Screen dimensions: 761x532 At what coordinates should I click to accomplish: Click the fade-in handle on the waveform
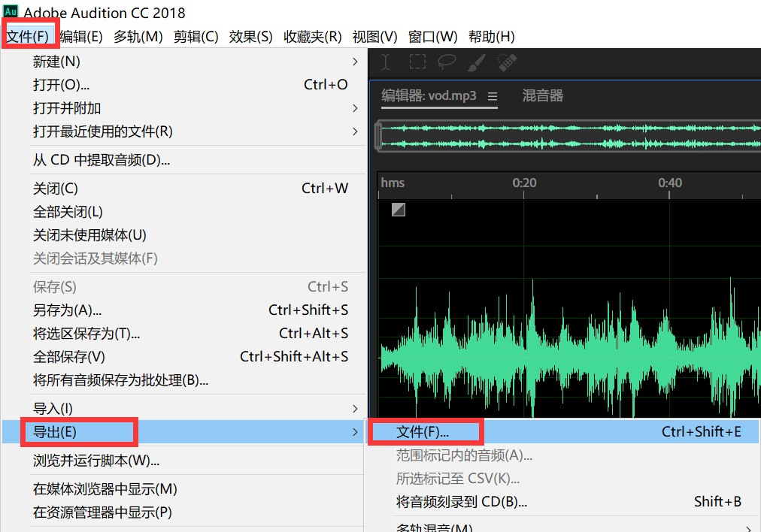399,210
